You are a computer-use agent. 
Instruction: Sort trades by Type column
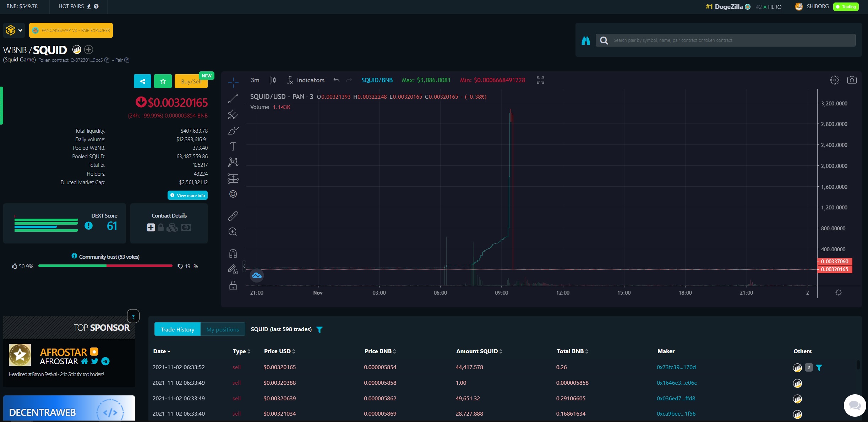click(x=242, y=351)
